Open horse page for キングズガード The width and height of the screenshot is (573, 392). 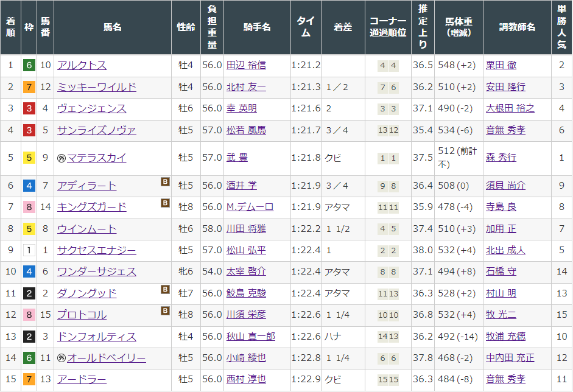[92, 207]
